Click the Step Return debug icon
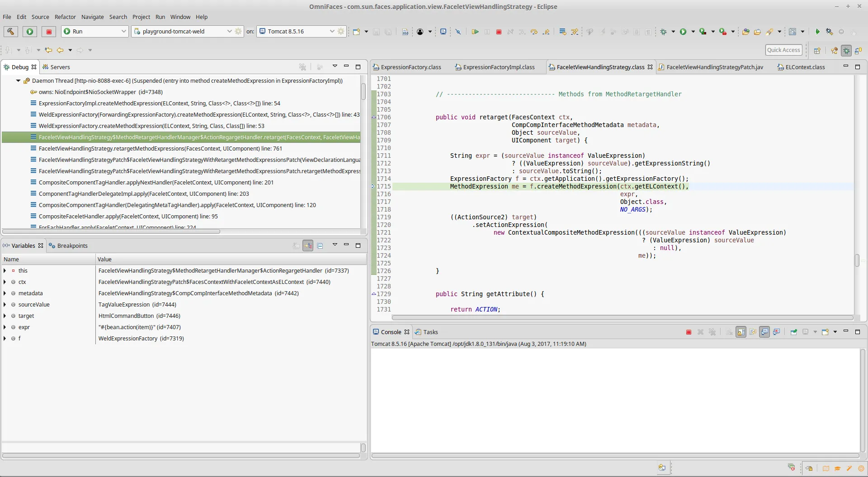The image size is (868, 477). pyautogui.click(x=546, y=32)
